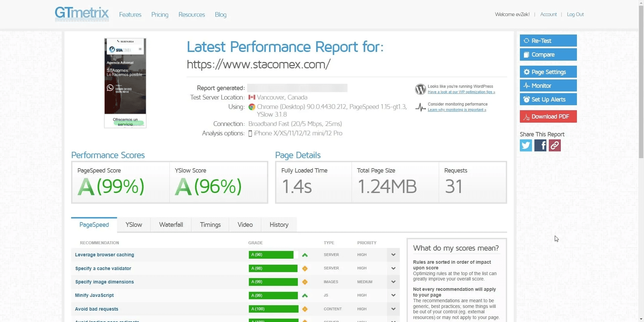Click the Facebook share icon
644x322 pixels.
tap(540, 145)
